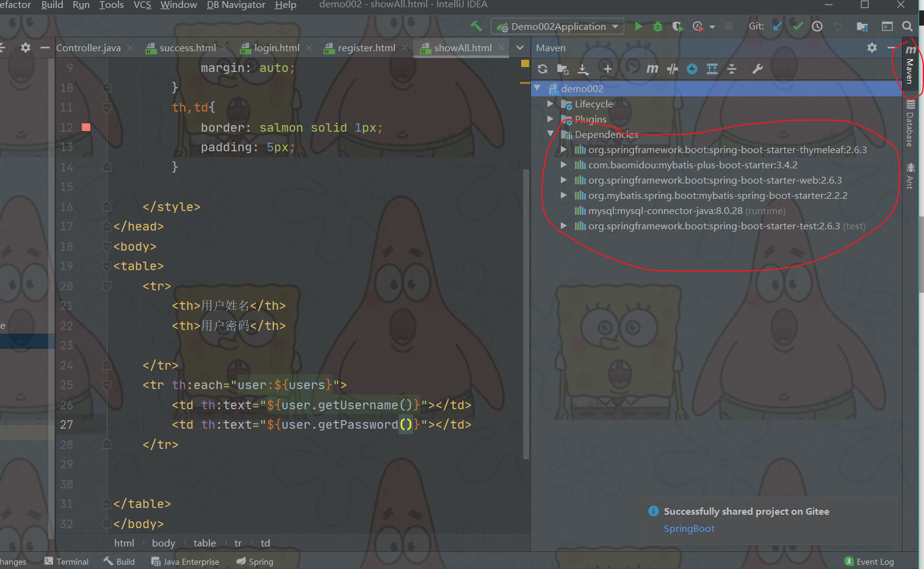The width and height of the screenshot is (924, 569).
Task: Toggle the Build tool window at bottom
Action: pyautogui.click(x=119, y=562)
